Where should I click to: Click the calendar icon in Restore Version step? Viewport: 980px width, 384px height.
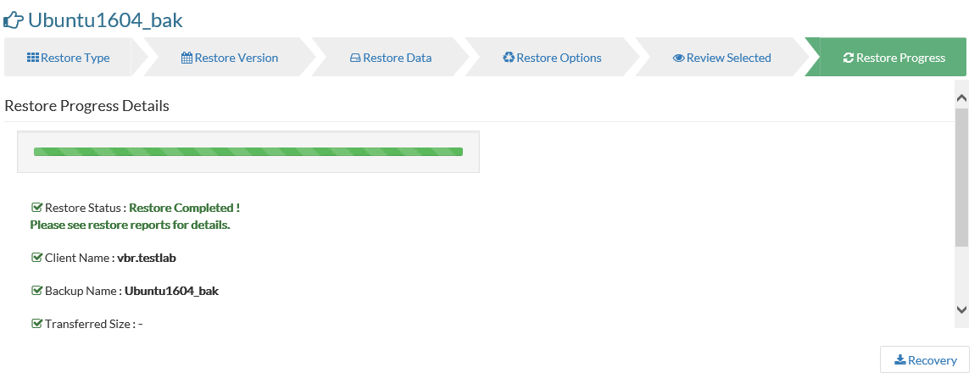click(x=187, y=58)
